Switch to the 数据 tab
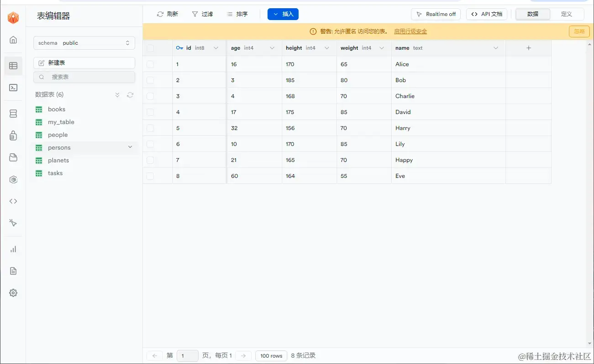Screen dimensions: 594x364 pos(533,14)
